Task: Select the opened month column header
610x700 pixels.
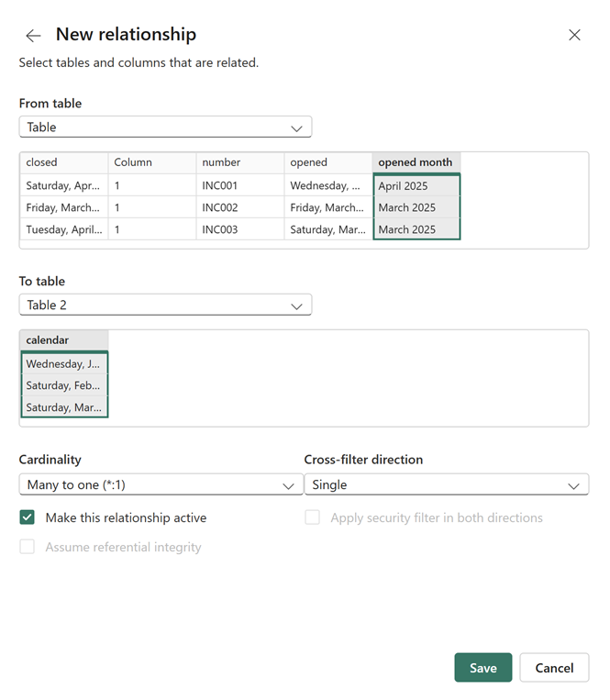Action: pyautogui.click(x=416, y=162)
